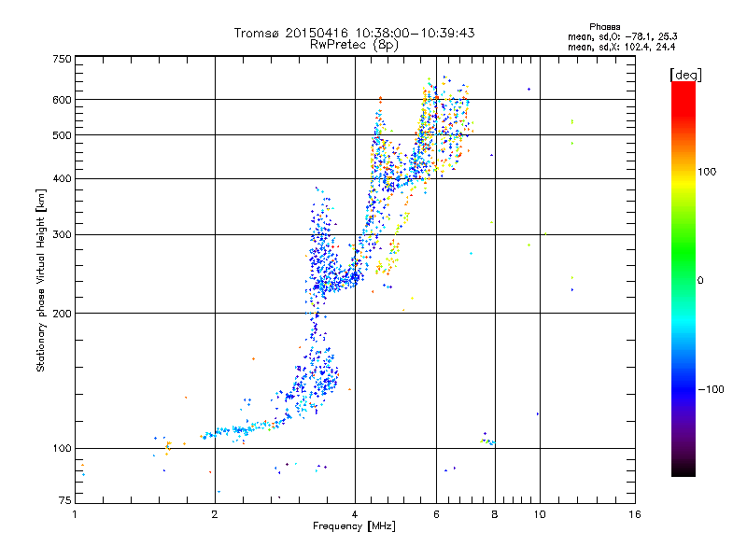747x560 pixels.
Task: Click the 'Stationary phase Virtual Height [km]' label
Action: pos(41,281)
